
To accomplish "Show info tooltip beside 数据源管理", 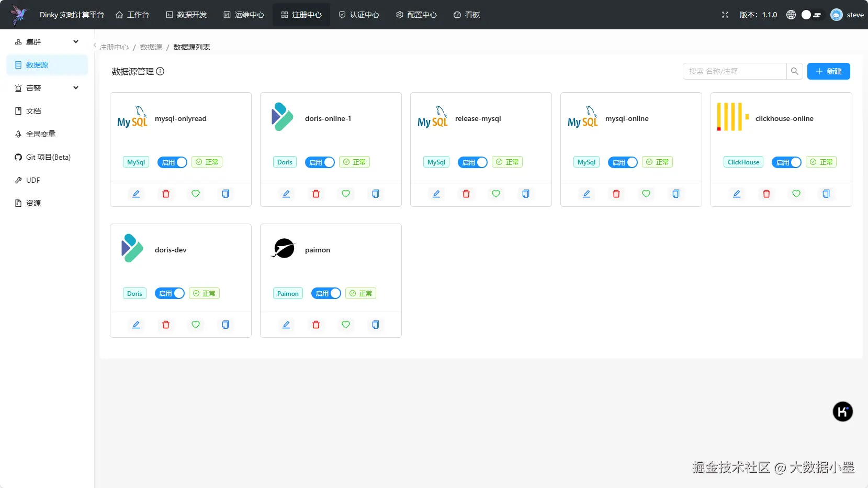I will point(161,71).
